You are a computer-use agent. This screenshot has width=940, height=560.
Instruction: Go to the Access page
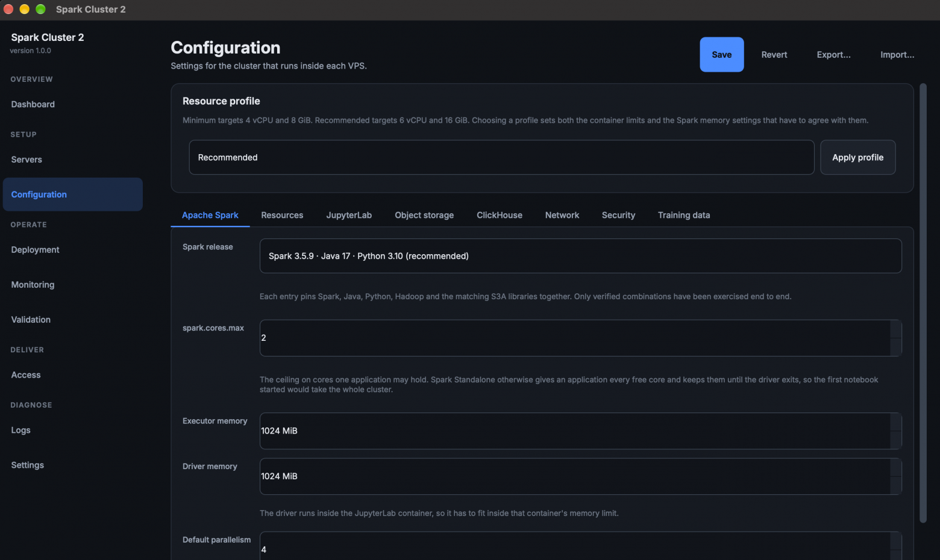click(x=73, y=375)
